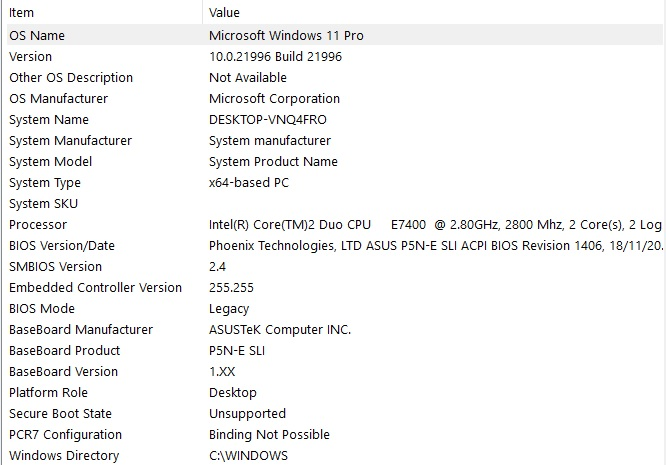Screen dimensions: 666x465
Task: Click the Value column header
Action: [434, 12]
